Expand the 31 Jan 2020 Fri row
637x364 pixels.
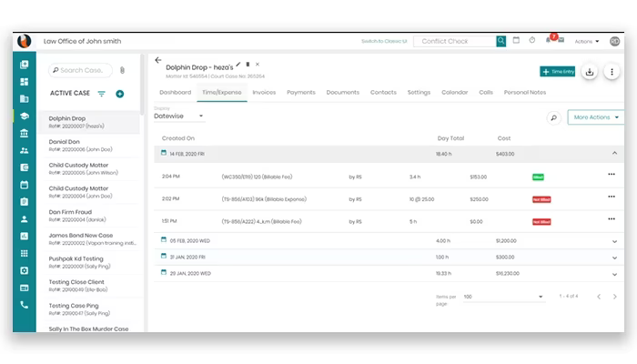[x=614, y=258]
